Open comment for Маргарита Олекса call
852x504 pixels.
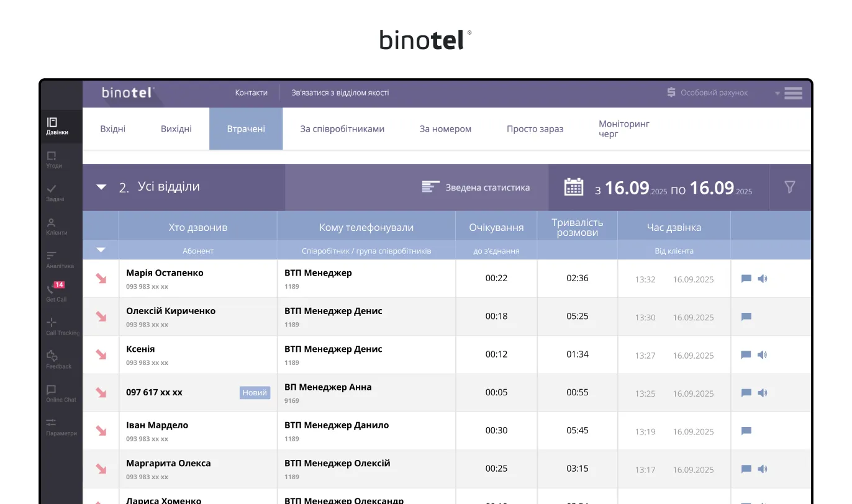click(x=746, y=469)
